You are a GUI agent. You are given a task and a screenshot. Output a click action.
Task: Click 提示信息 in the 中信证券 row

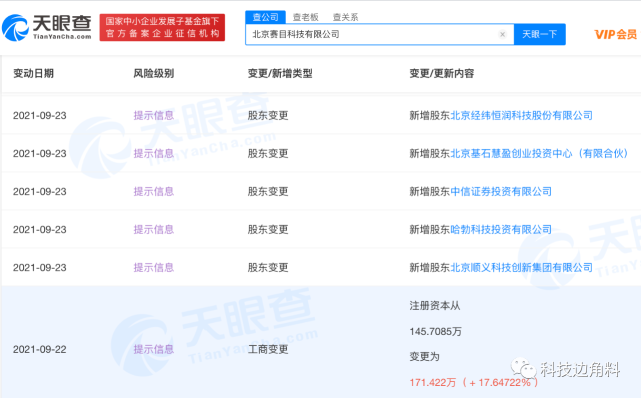(154, 192)
